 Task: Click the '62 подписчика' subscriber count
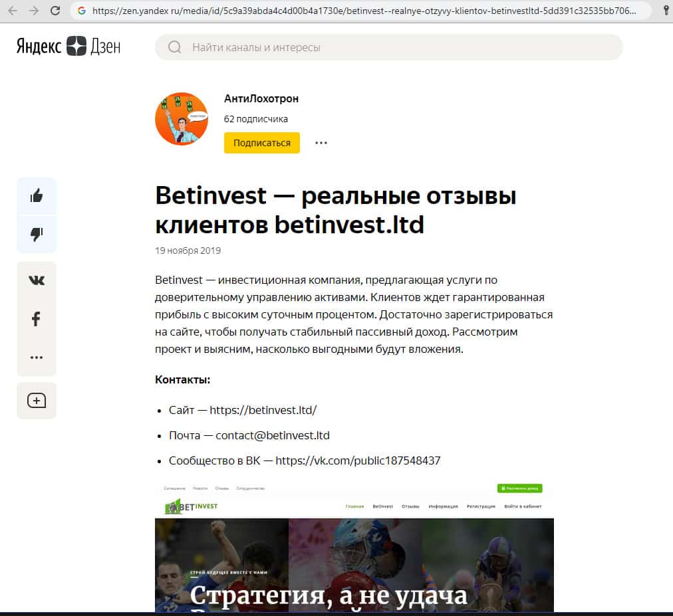(256, 119)
